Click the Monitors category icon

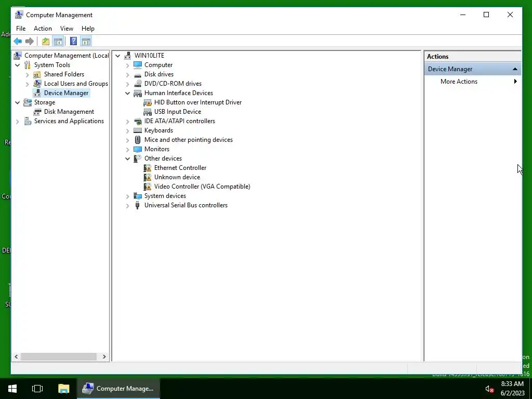[137, 149]
